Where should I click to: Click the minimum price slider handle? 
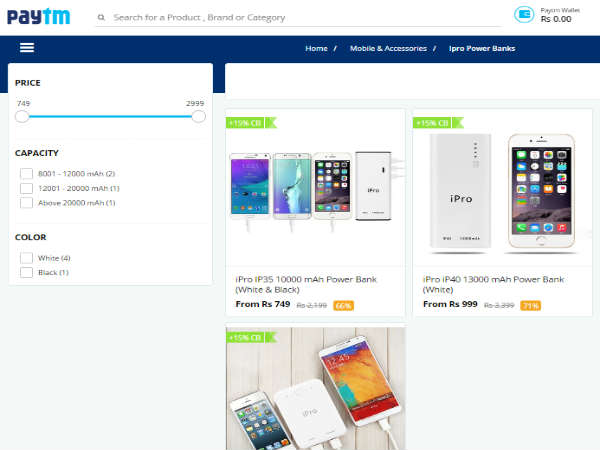[22, 117]
